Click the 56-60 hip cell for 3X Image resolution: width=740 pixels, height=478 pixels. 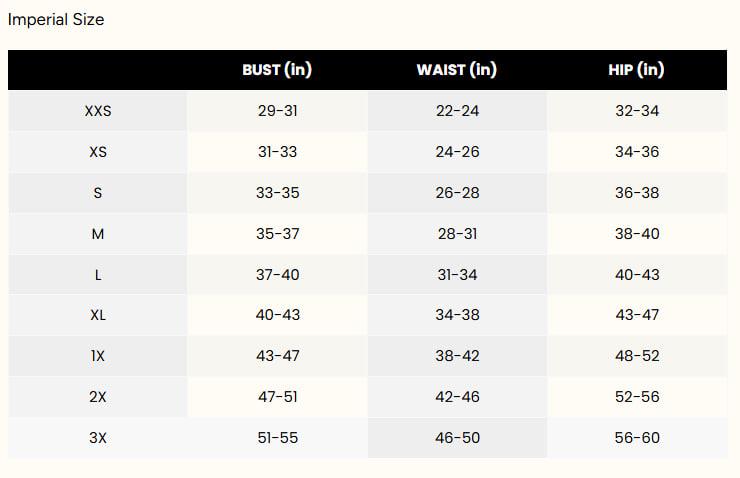(637, 438)
